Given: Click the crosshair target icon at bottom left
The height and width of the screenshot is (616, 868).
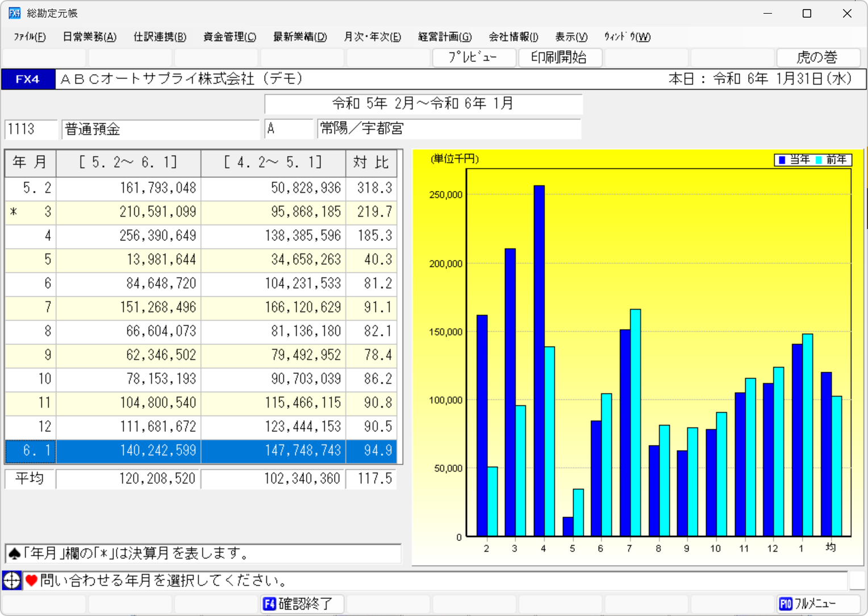Looking at the screenshot, I should point(12,580).
